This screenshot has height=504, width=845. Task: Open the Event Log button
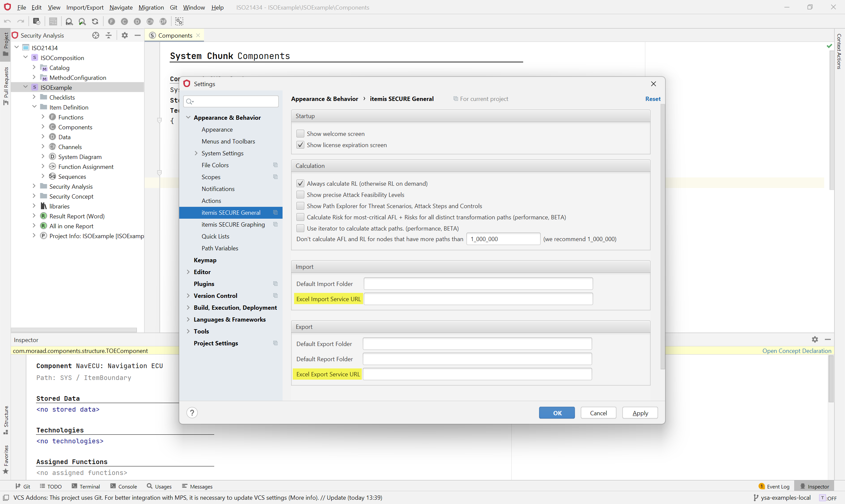[774, 486]
